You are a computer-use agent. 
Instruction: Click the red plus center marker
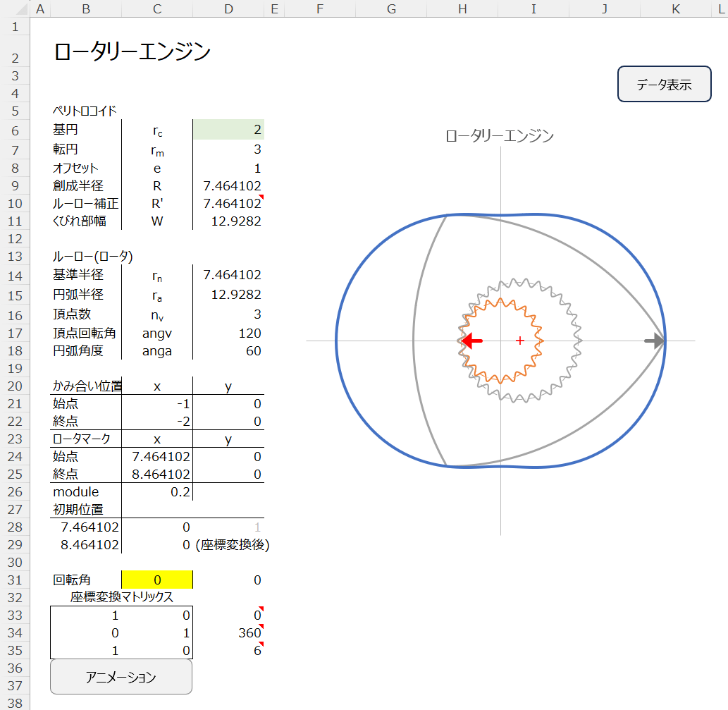click(x=520, y=341)
